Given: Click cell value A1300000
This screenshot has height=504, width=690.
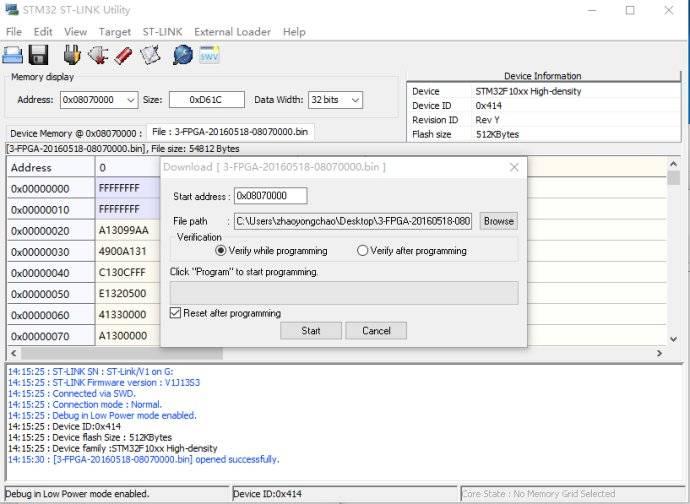Looking at the screenshot, I should pyautogui.click(x=123, y=336).
